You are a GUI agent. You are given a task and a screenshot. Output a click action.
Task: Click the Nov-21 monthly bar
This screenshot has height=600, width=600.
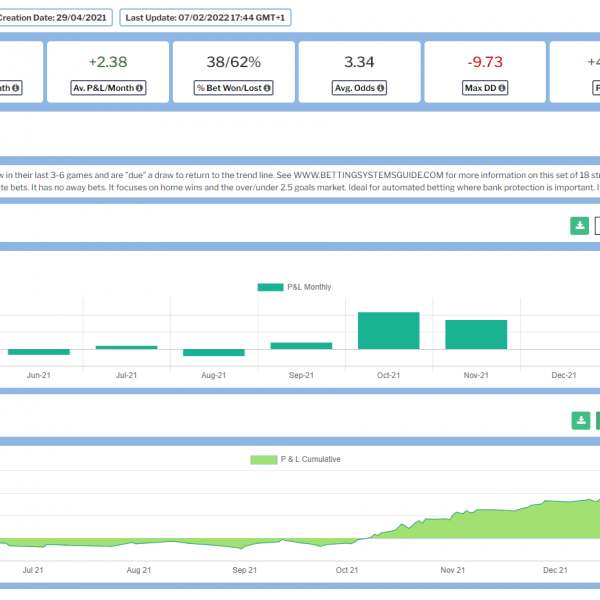point(476,334)
